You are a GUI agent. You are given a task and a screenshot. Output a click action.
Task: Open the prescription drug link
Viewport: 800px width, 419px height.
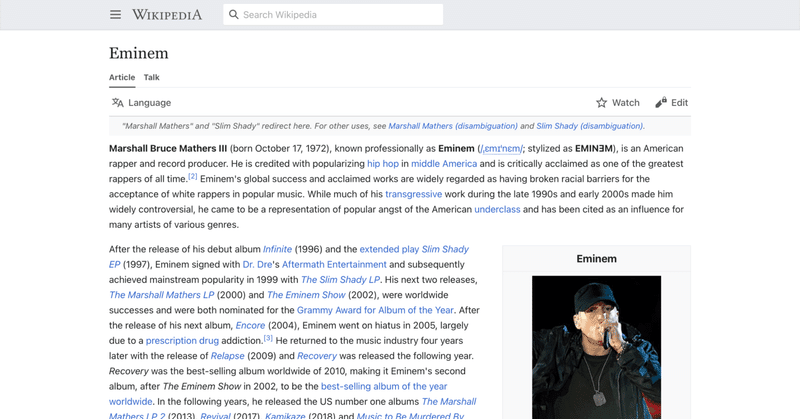(182, 341)
